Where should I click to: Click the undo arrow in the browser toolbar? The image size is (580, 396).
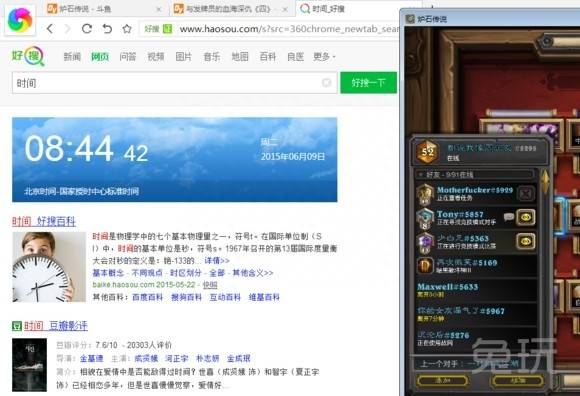tap(107, 28)
